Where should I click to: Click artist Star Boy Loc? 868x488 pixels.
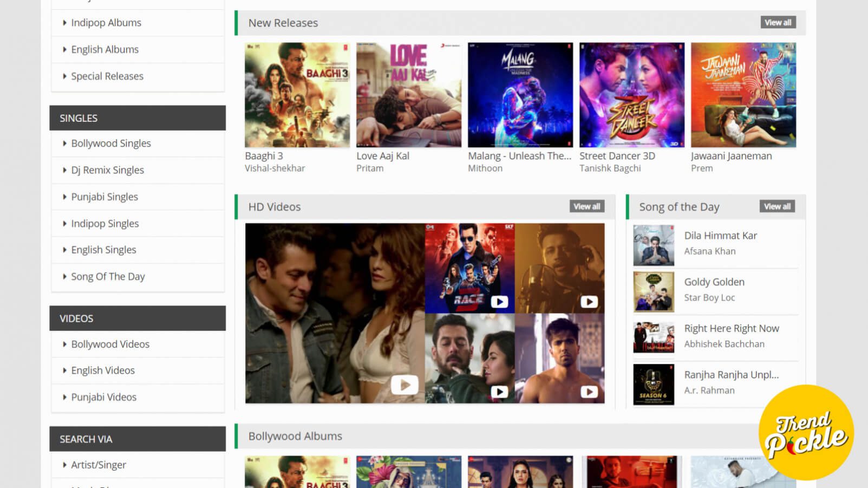coord(709,298)
